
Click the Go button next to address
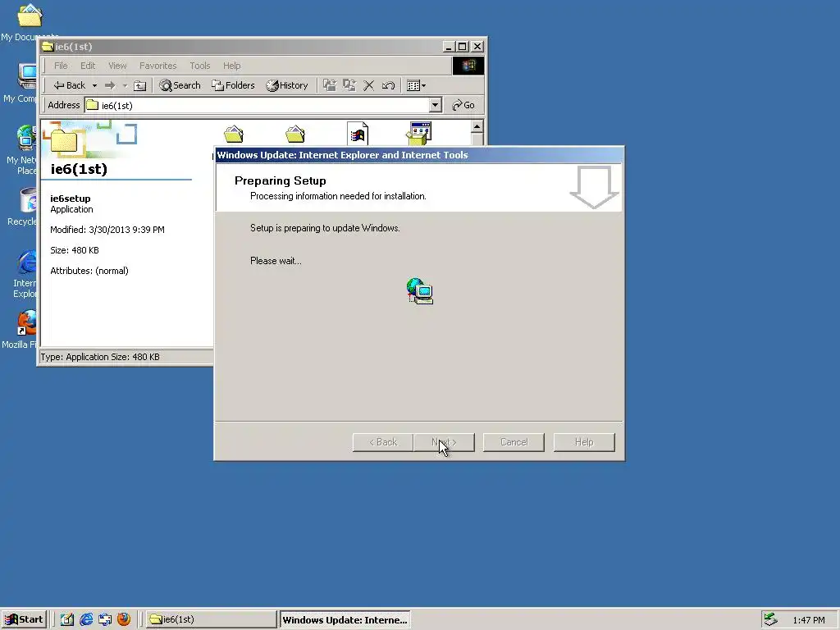tap(463, 105)
